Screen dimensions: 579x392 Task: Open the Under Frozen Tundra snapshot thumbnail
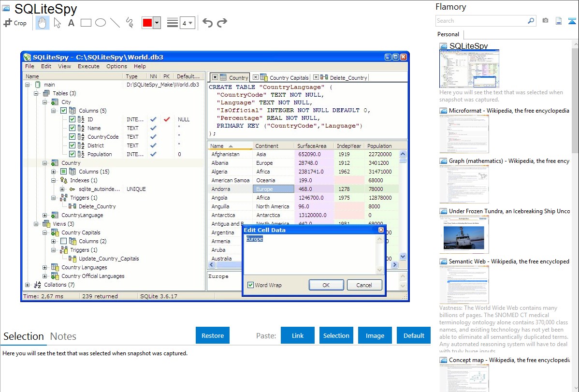tap(464, 234)
